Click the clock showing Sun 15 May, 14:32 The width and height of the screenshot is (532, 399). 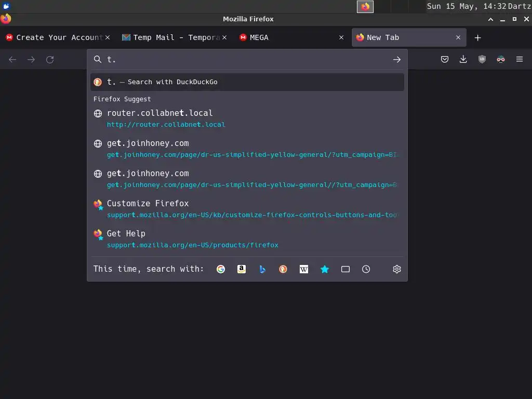(466, 6)
